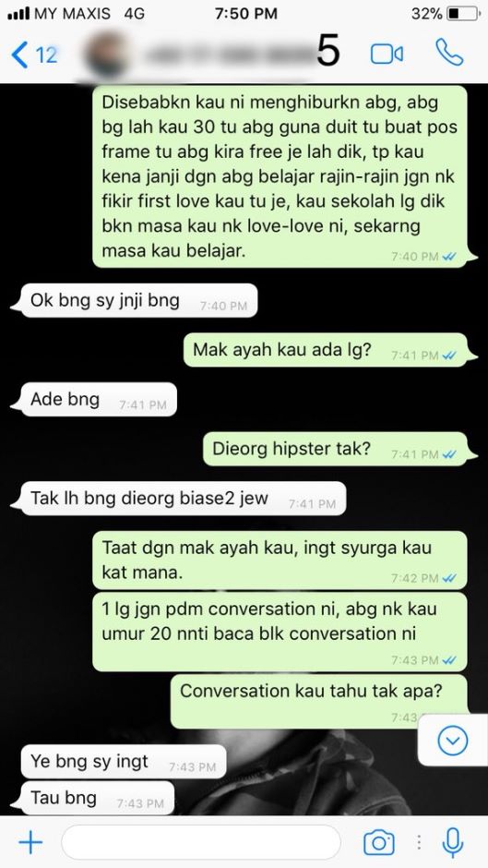Screen dimensions: 488x868
Task: Start a voice call via phone icon
Action: pos(449,53)
